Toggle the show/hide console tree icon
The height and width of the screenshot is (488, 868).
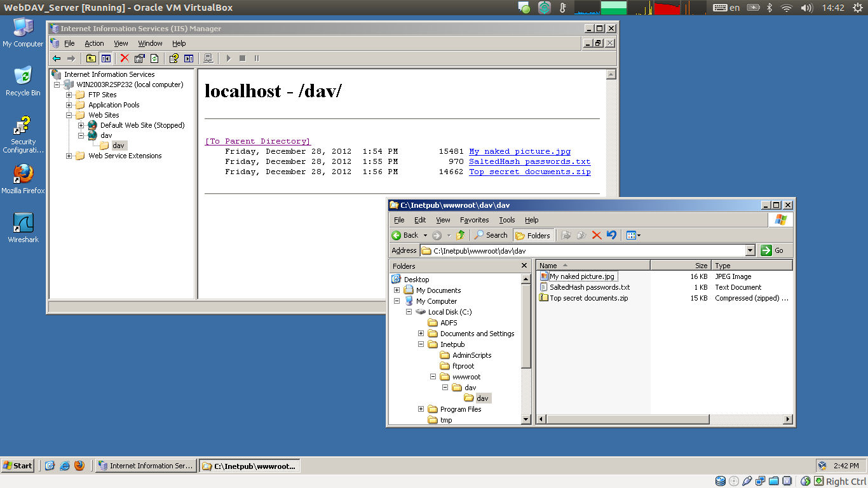tap(106, 58)
